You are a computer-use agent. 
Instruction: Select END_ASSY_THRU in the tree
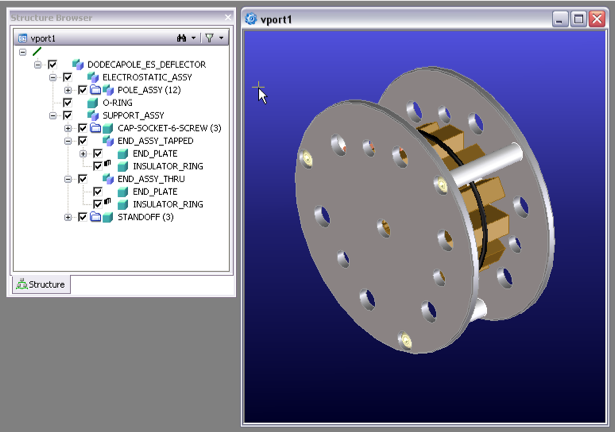click(150, 179)
